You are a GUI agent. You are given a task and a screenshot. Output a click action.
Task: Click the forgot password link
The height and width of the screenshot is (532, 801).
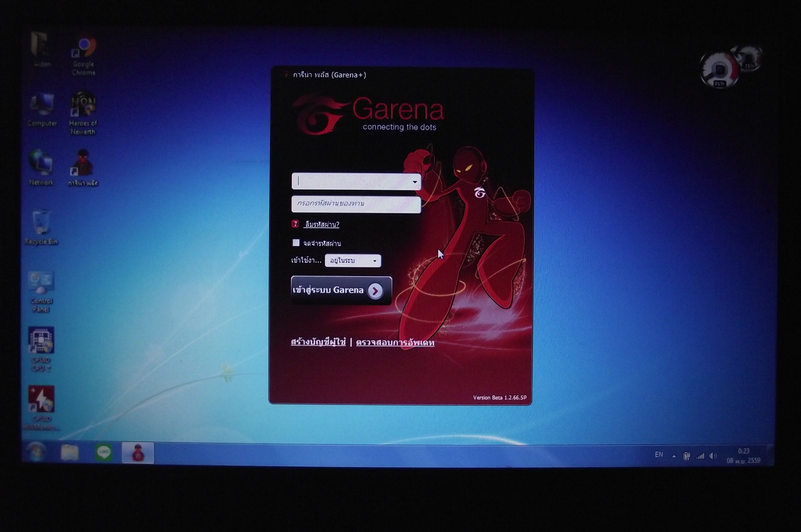pos(322,225)
